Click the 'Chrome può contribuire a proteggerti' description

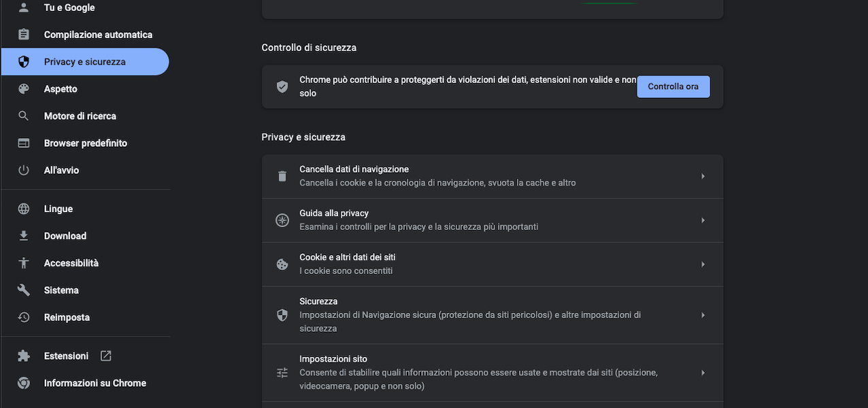click(468, 86)
